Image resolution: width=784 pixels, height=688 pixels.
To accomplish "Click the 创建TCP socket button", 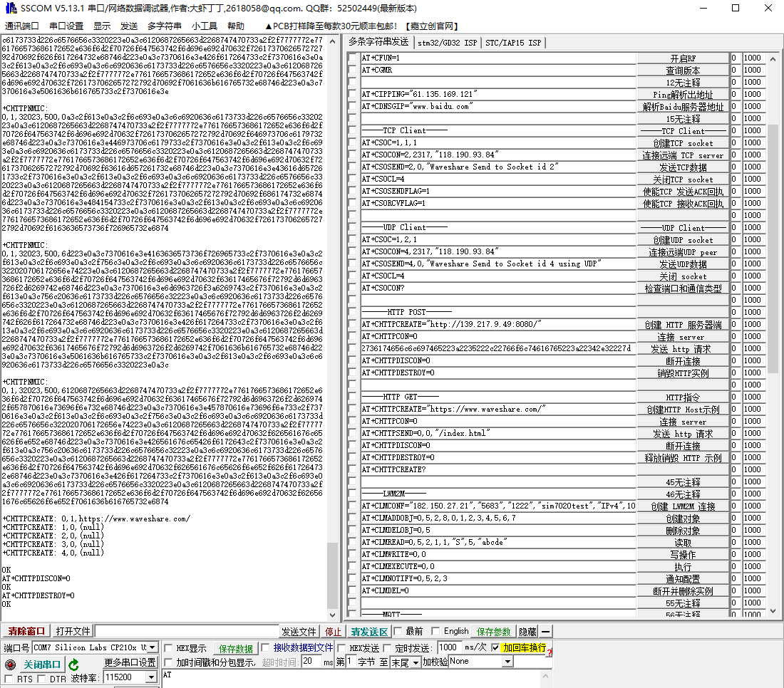I will pyautogui.click(x=683, y=143).
